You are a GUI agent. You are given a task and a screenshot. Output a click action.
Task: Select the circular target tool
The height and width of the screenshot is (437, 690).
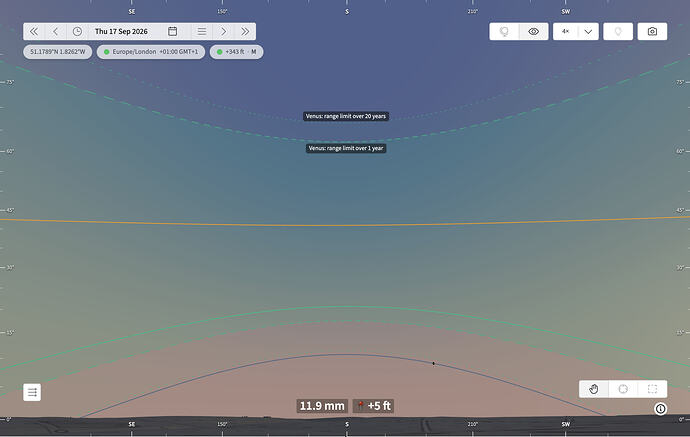[623, 389]
